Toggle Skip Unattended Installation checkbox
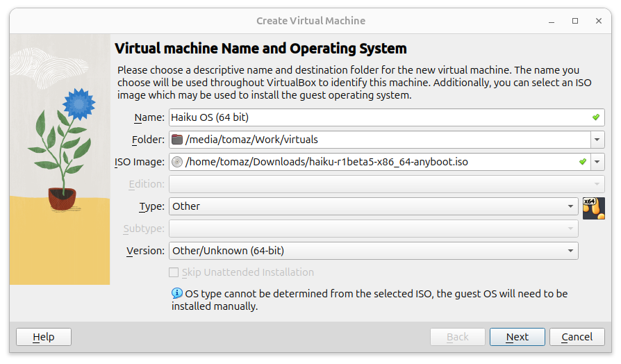Screen dimensions: 621x364 [x=174, y=272]
